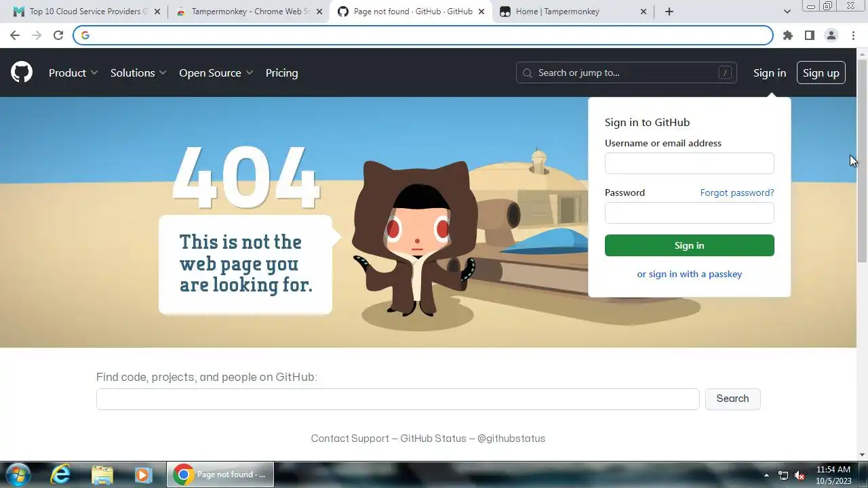The height and width of the screenshot is (488, 868).
Task: Open Windows Explorer folder from taskbar
Action: (102, 474)
